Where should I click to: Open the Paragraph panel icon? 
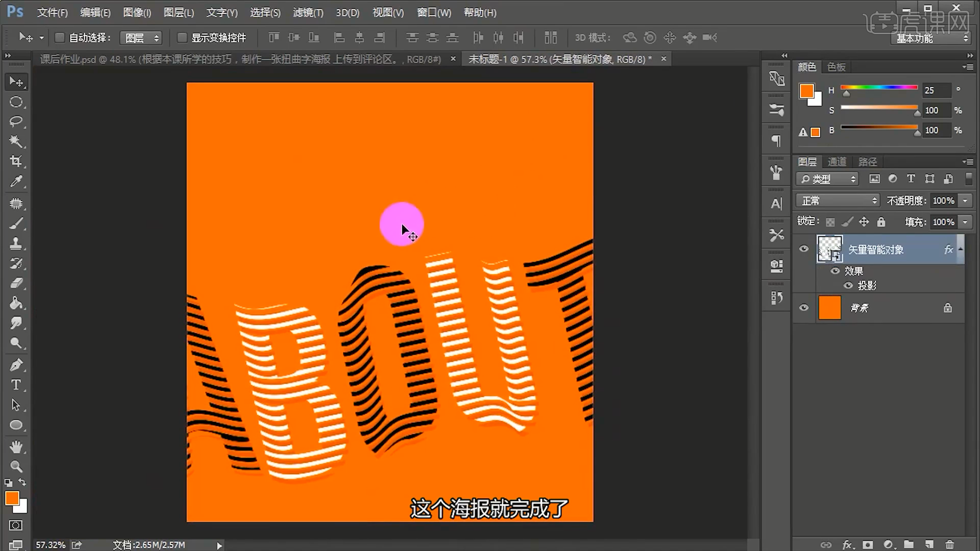[776, 141]
